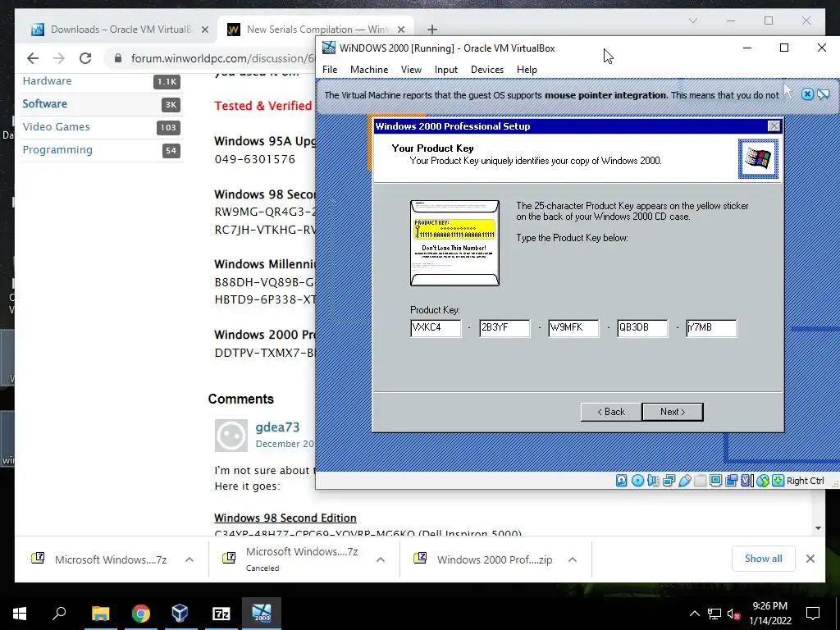Open 7-Zip from the taskbar

point(221,614)
